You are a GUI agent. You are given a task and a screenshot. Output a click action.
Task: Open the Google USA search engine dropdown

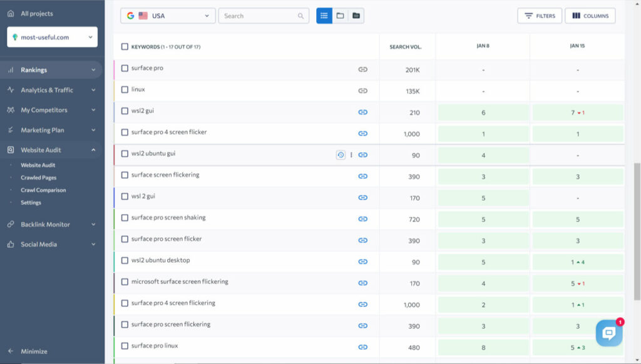pyautogui.click(x=168, y=16)
